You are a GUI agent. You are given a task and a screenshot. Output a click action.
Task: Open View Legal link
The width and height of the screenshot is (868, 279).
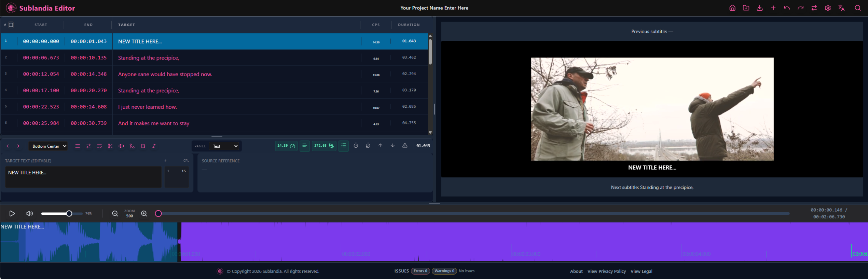641,271
